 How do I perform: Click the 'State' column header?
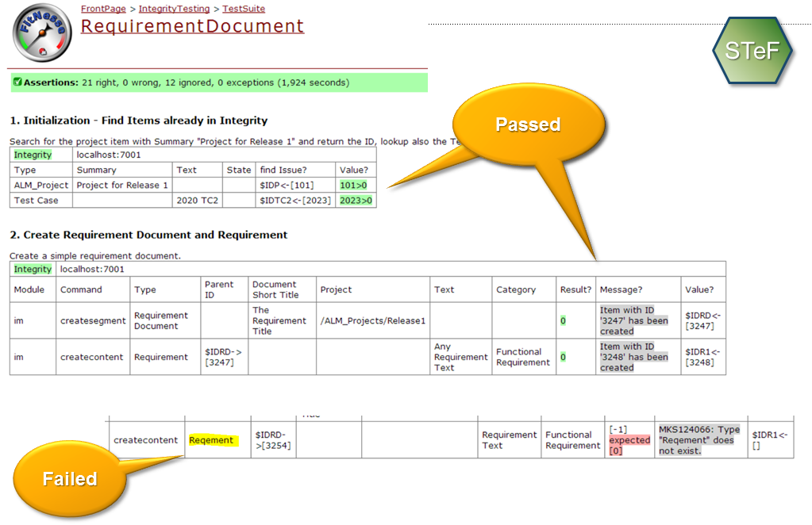click(239, 170)
